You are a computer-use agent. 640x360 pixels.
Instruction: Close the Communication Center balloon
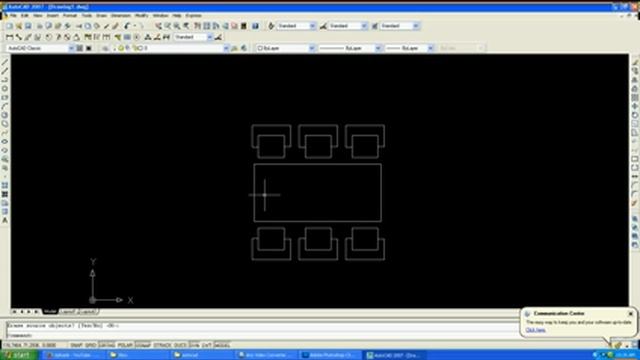631,313
